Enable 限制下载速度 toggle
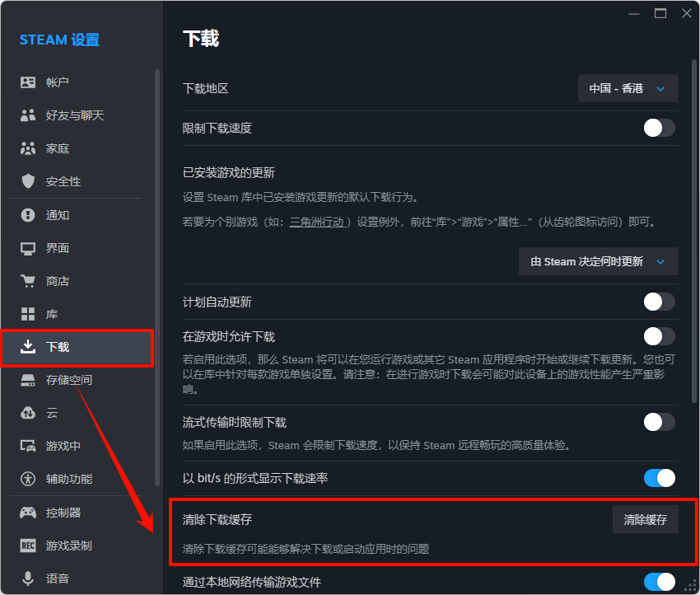Viewport: 700px width, 595px height. click(659, 128)
